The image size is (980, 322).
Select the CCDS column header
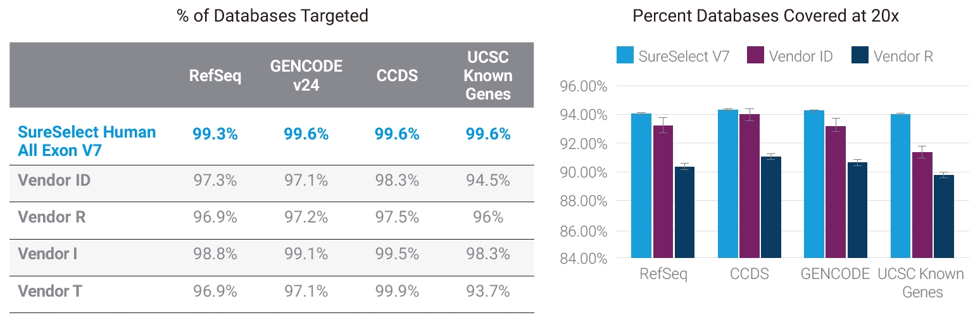coord(396,75)
